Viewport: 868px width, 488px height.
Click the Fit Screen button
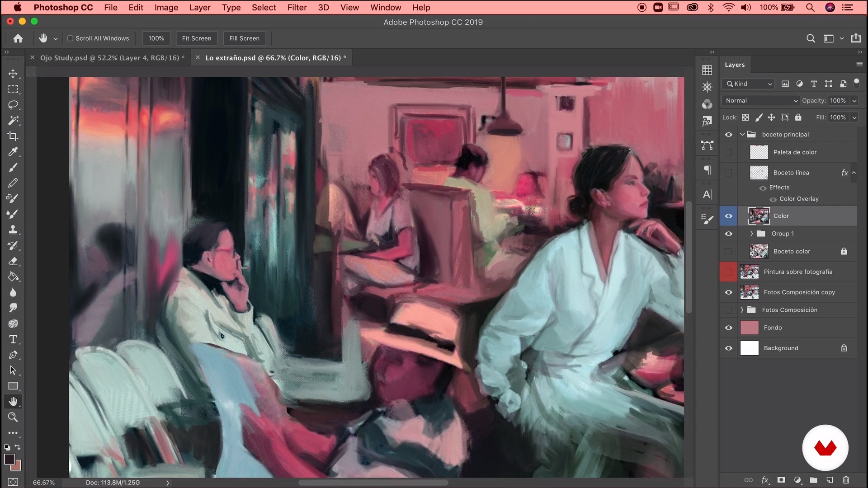[x=197, y=38]
